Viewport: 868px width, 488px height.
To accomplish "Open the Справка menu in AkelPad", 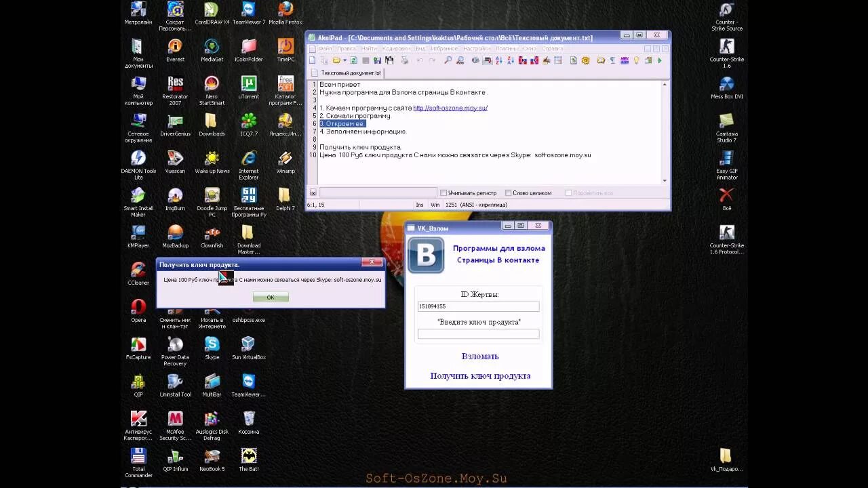I will coord(553,49).
